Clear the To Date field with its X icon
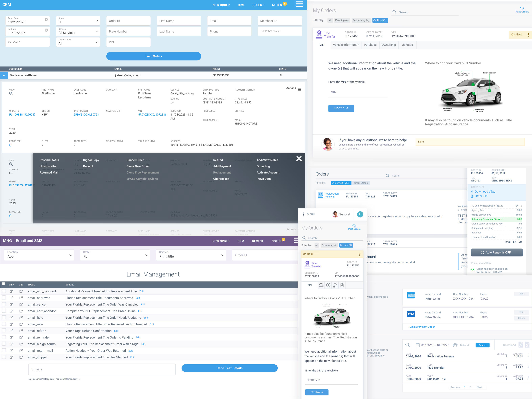Screen dimensions: 532x399 click(x=46, y=30)
